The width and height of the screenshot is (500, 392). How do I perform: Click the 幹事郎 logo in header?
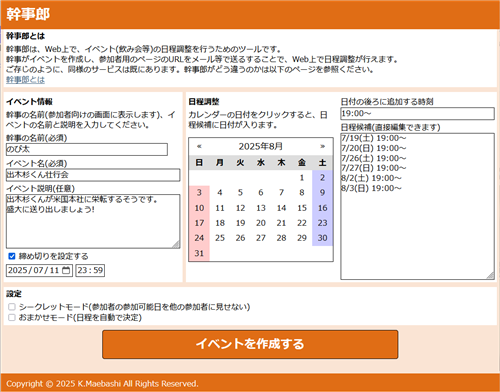tap(28, 14)
